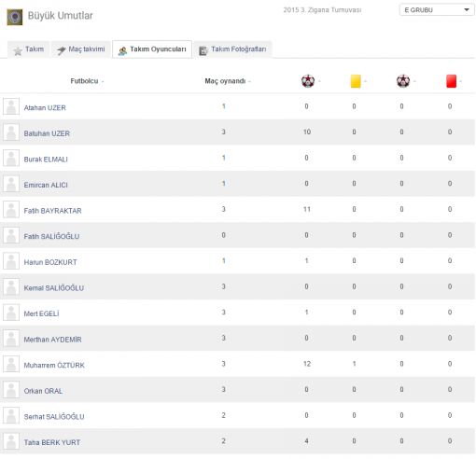
Task: Open Taha BERK YURT player page
Action: [x=52, y=442]
